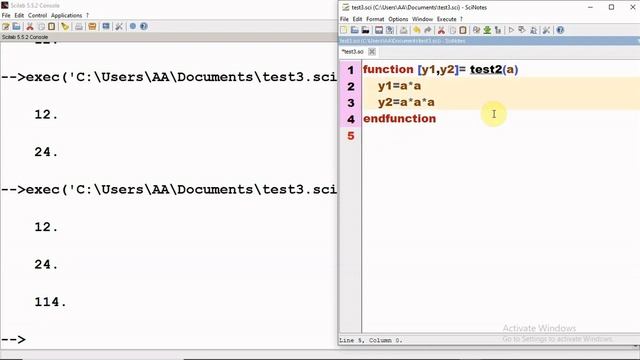Redo edit in SciNotes toolbar
640x360 pixels.
click(427, 30)
